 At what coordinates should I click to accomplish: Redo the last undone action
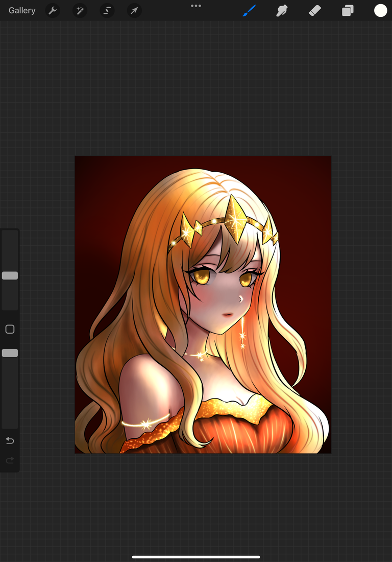point(10,460)
